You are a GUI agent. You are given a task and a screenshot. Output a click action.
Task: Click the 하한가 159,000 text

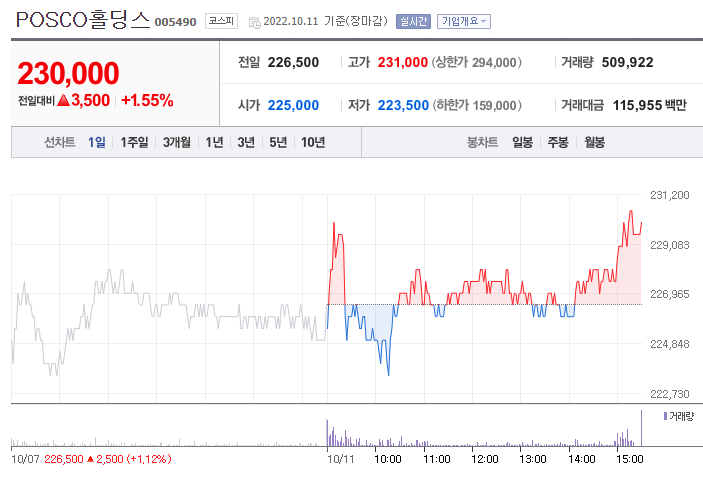pyautogui.click(x=477, y=105)
